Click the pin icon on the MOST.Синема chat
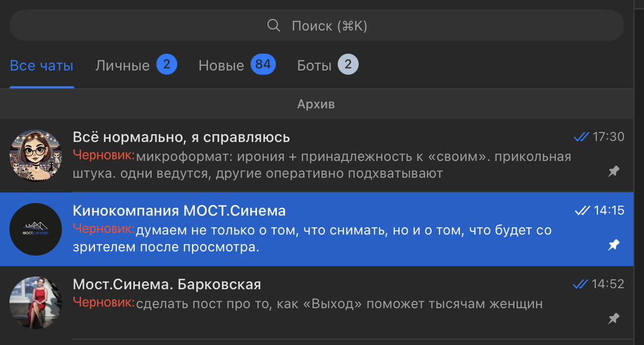Viewport: 644px width, 345px height. [x=613, y=245]
